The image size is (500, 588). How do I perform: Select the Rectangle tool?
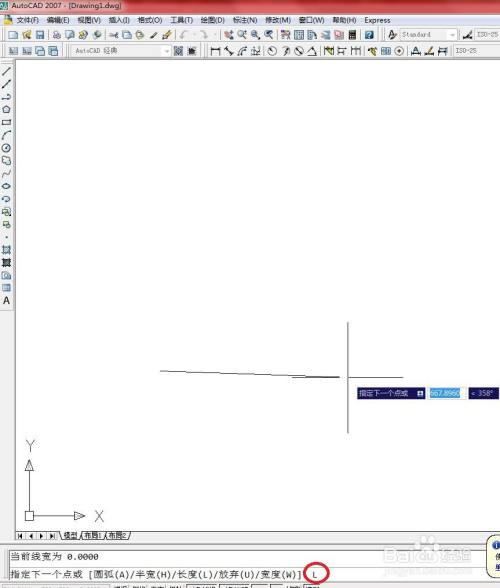(x=6, y=122)
